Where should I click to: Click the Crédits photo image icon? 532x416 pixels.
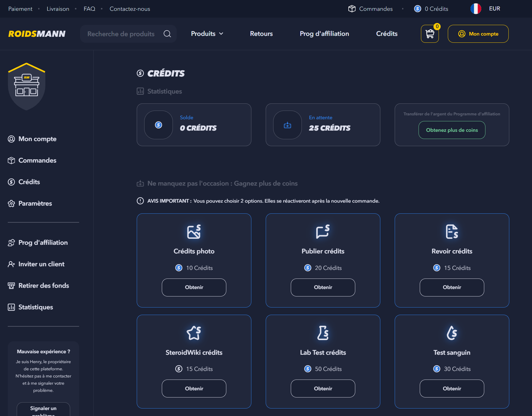194,232
